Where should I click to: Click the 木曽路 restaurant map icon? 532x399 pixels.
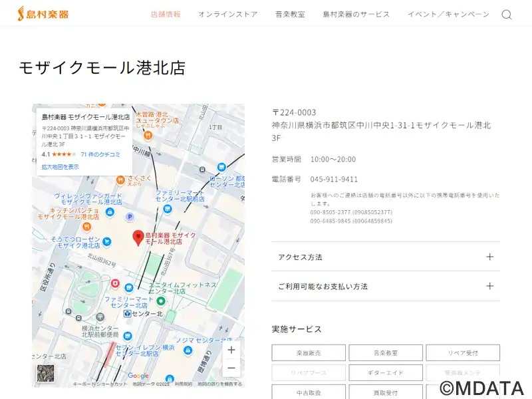click(148, 136)
